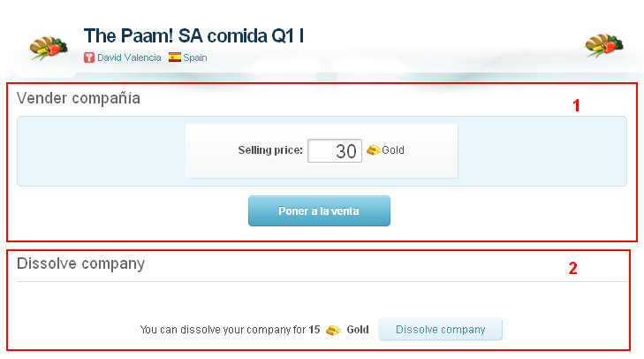
Task: Open David Valencia's profile link
Action: pyautogui.click(x=129, y=57)
